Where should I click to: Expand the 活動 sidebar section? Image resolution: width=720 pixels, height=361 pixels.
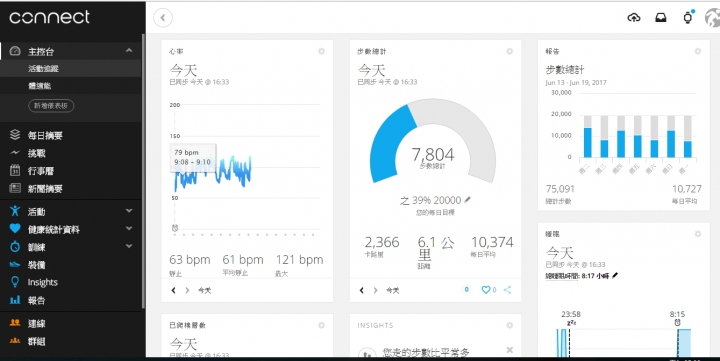(129, 210)
